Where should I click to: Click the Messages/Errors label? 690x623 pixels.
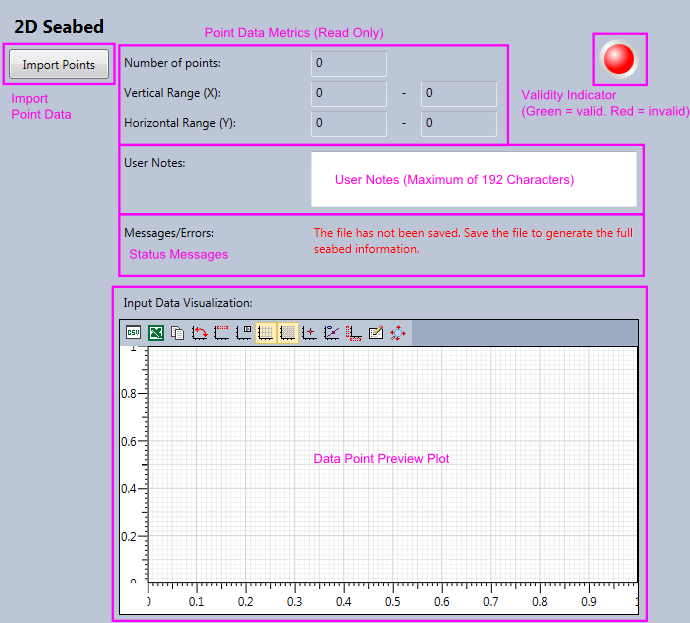tap(169, 233)
